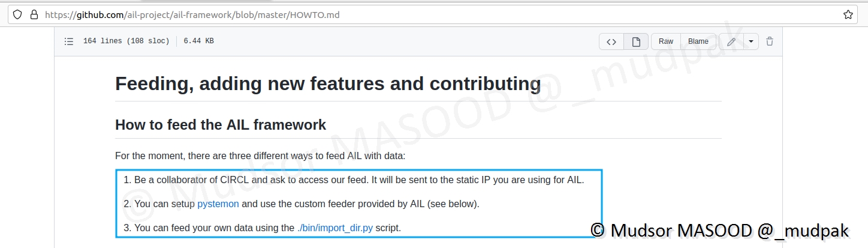Delete this file with the trash icon

(x=770, y=41)
